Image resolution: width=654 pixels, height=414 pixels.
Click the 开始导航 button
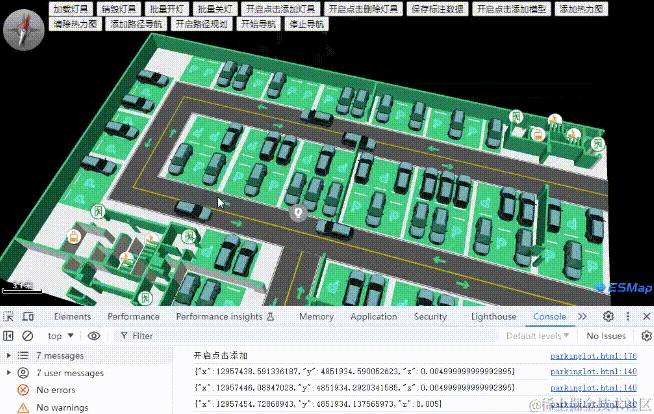pyautogui.click(x=259, y=24)
